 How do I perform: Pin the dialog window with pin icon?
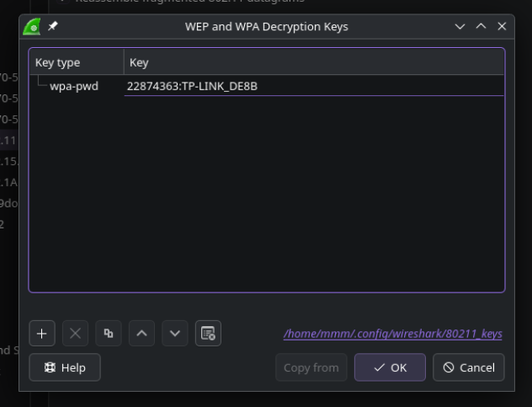[x=52, y=27]
